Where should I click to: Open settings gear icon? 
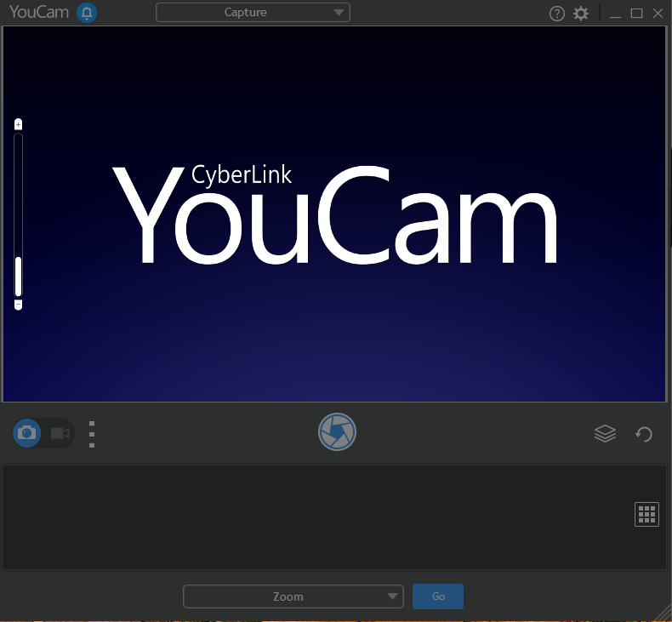click(x=581, y=14)
